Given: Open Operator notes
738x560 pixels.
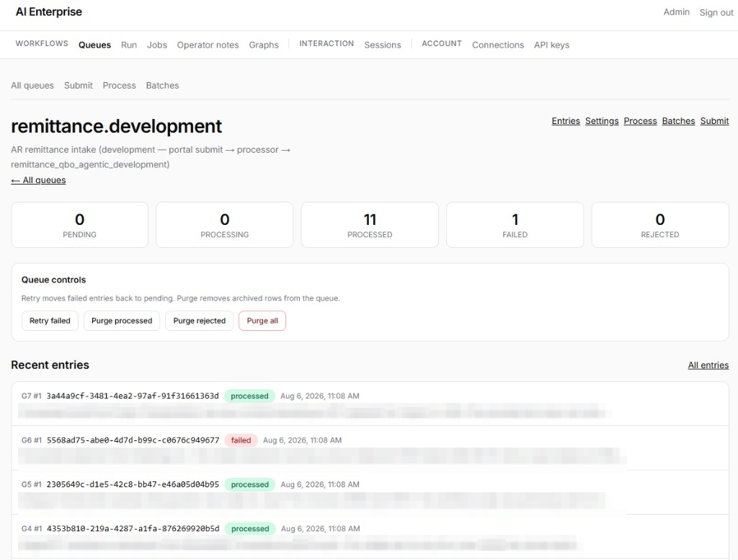Looking at the screenshot, I should [208, 45].
